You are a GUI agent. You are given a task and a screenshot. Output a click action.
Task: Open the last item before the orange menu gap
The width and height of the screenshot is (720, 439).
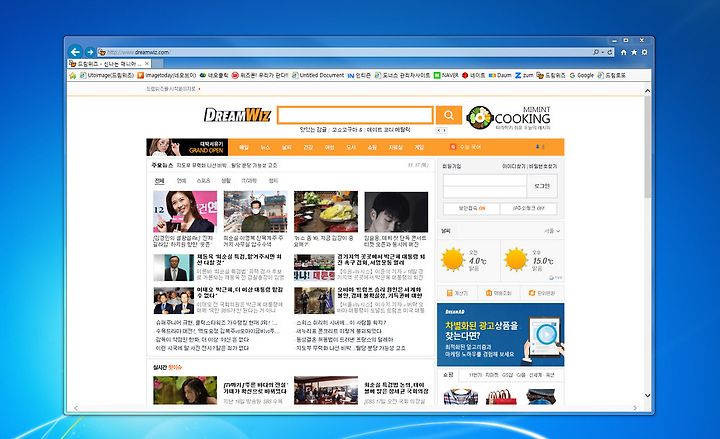419,147
